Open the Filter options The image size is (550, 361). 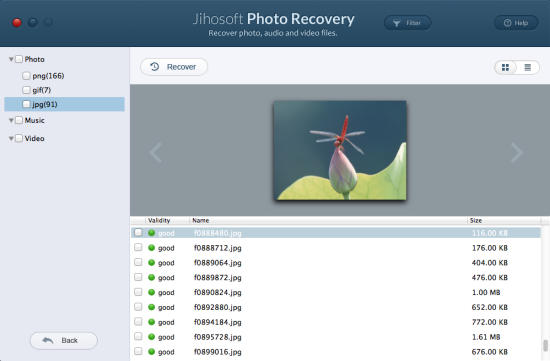point(408,23)
